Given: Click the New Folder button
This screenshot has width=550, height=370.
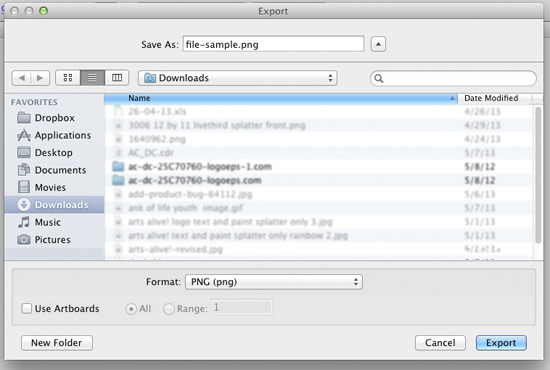Looking at the screenshot, I should coord(57,343).
